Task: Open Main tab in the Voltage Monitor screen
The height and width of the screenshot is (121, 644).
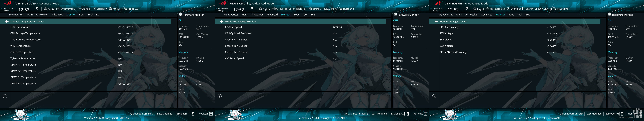Action: (459, 15)
